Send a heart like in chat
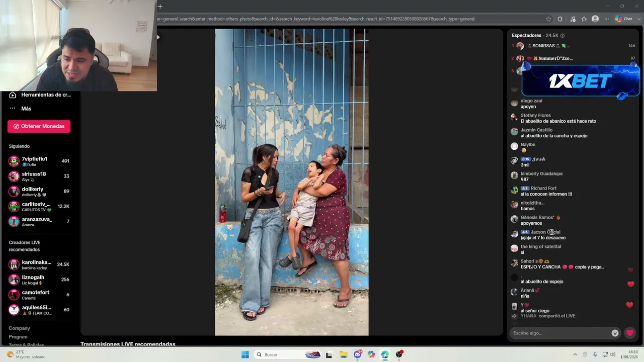 tap(630, 333)
